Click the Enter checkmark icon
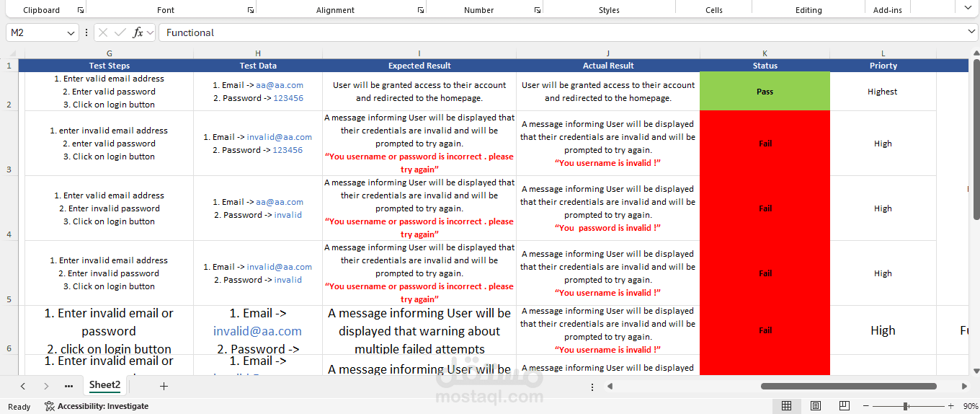Viewport: 980px width, 414px height. click(x=120, y=32)
